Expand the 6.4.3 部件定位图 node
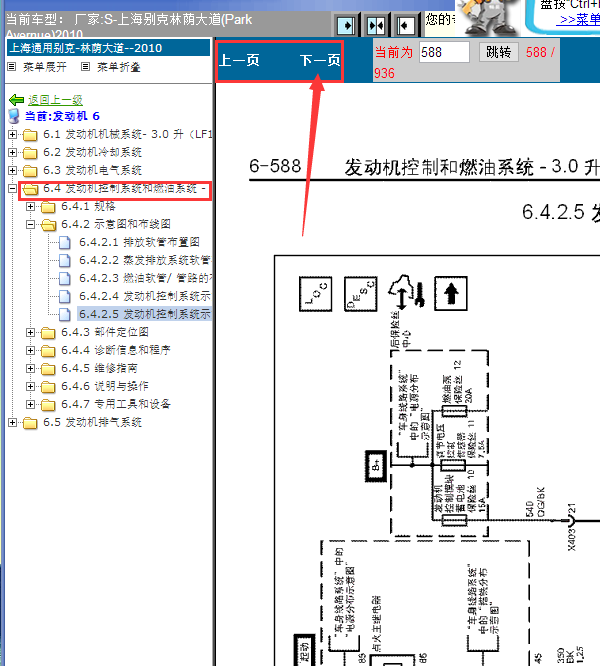Image resolution: width=600 pixels, height=666 pixels. [x=30, y=332]
